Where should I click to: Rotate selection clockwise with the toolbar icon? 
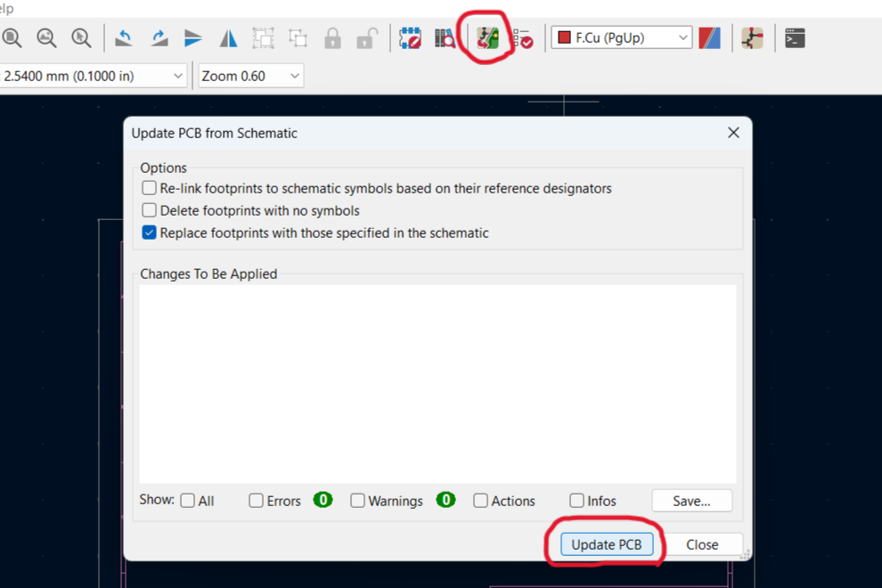pyautogui.click(x=159, y=38)
